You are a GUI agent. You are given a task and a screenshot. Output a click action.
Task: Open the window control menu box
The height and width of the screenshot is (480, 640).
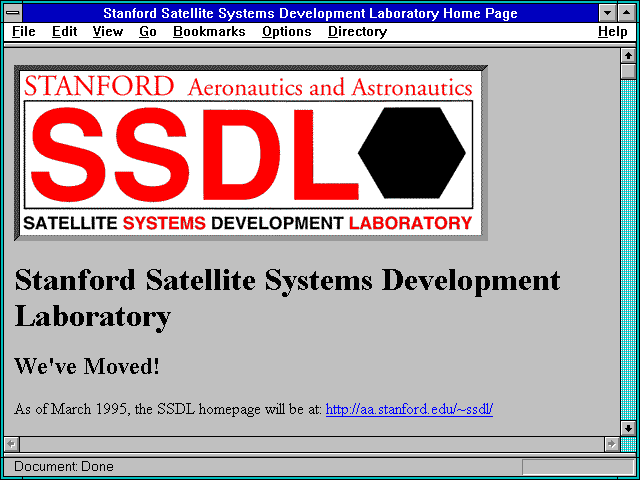13,13
